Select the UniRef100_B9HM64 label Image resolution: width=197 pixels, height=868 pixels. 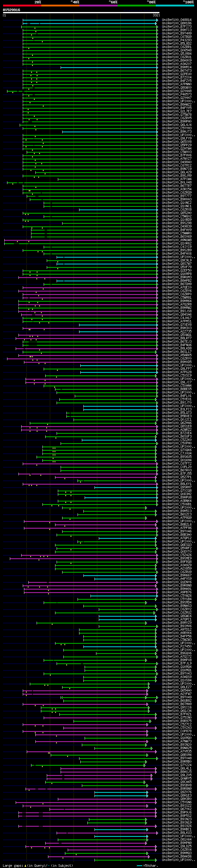[176, 301]
